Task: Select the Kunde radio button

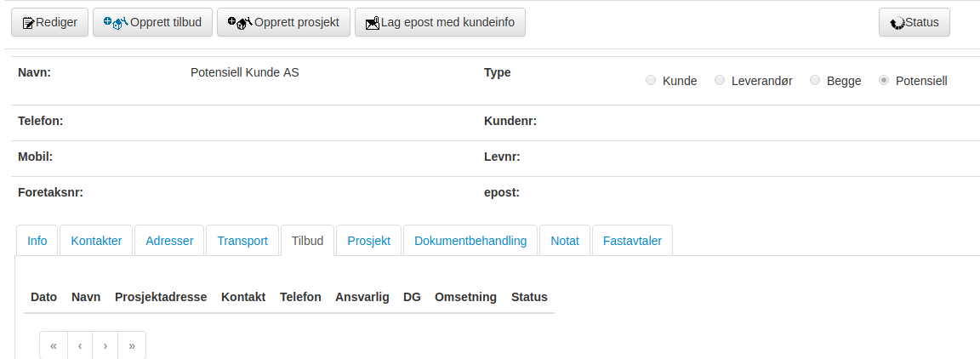Action: (651, 81)
